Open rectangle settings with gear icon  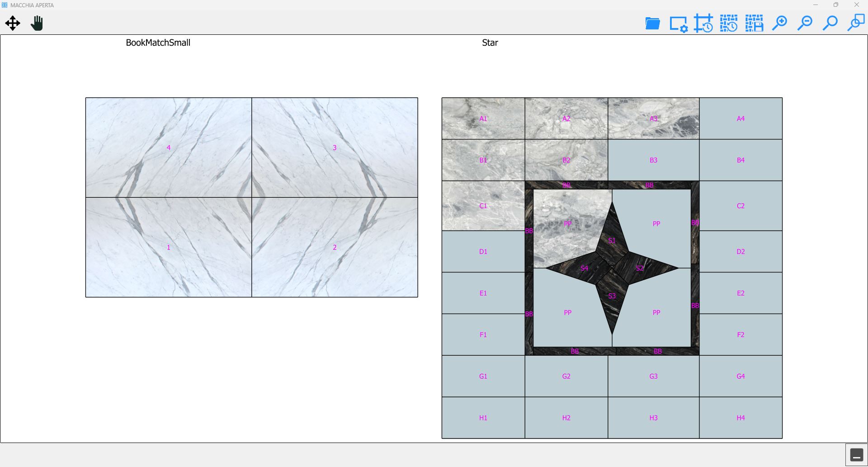678,24
